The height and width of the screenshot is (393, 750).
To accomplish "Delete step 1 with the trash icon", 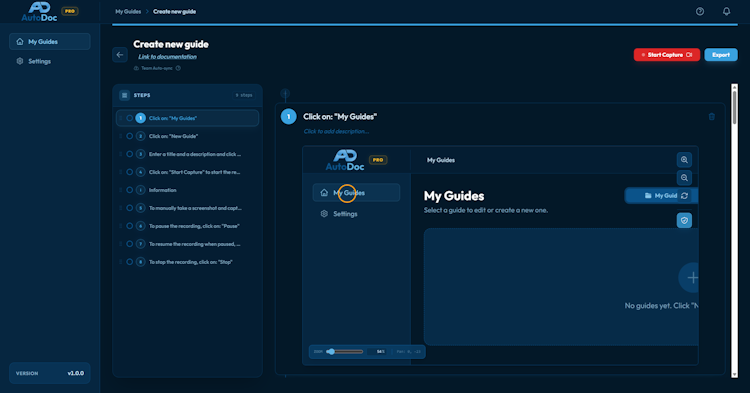I will click(x=712, y=117).
